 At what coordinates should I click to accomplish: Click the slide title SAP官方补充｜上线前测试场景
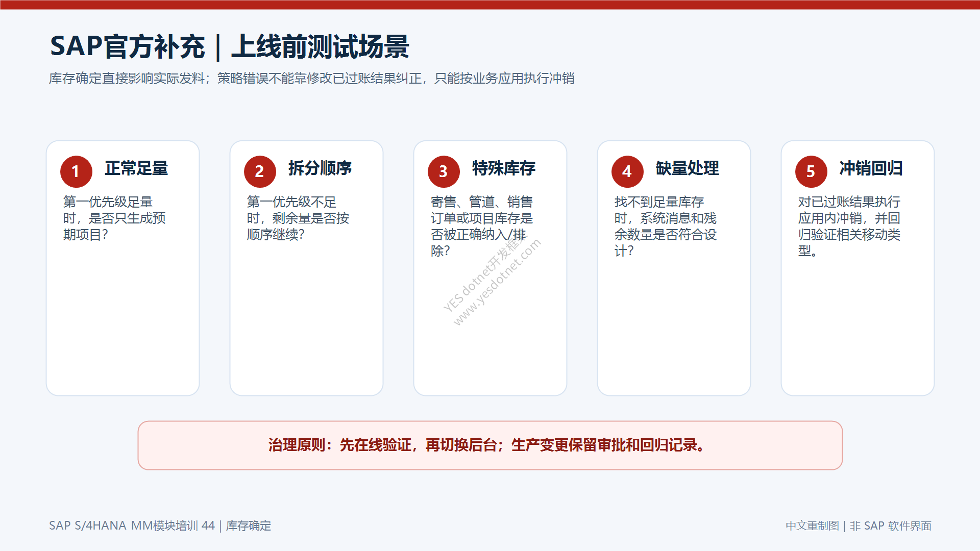coord(230,47)
